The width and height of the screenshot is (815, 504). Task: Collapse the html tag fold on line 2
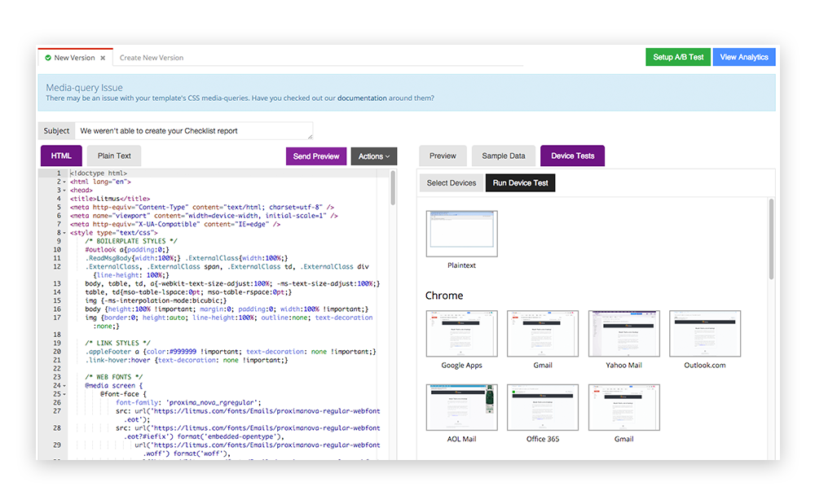pyautogui.click(x=64, y=182)
